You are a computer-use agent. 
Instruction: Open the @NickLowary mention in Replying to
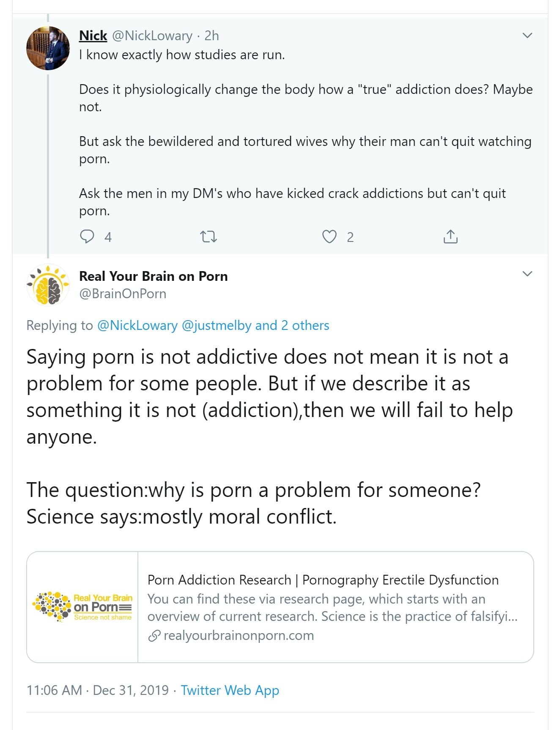tap(137, 325)
